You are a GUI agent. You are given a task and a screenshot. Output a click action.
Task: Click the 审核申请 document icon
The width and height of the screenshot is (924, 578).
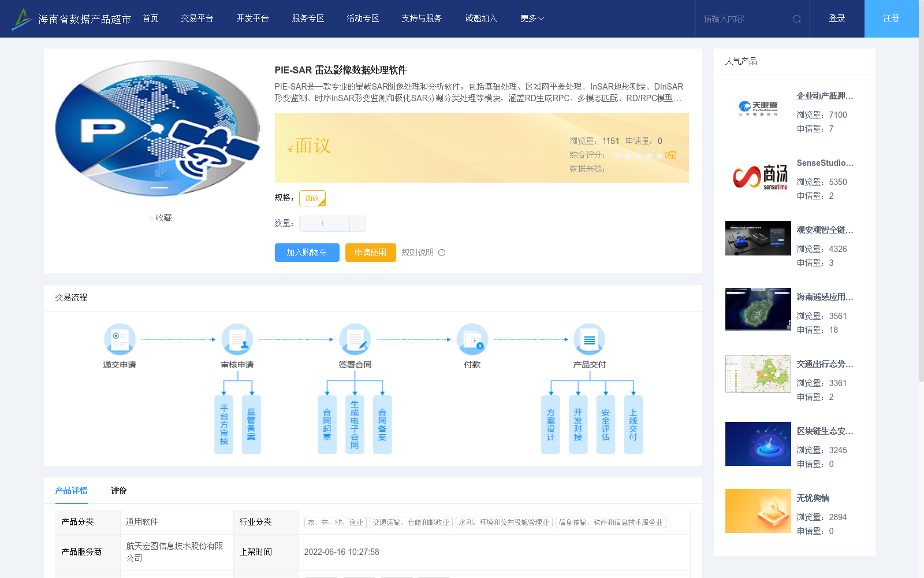[237, 339]
